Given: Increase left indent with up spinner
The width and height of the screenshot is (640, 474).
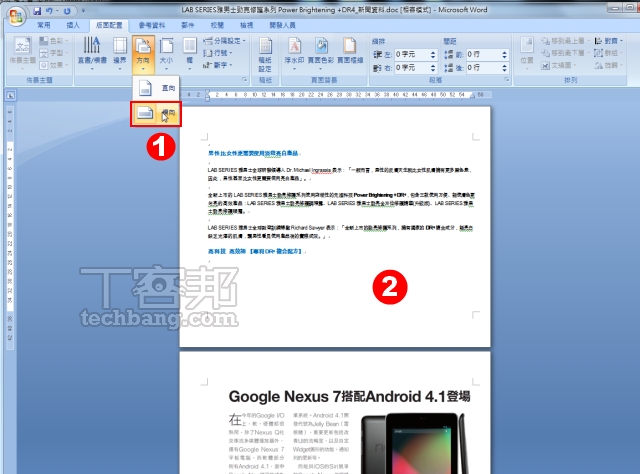Looking at the screenshot, I should (433, 52).
